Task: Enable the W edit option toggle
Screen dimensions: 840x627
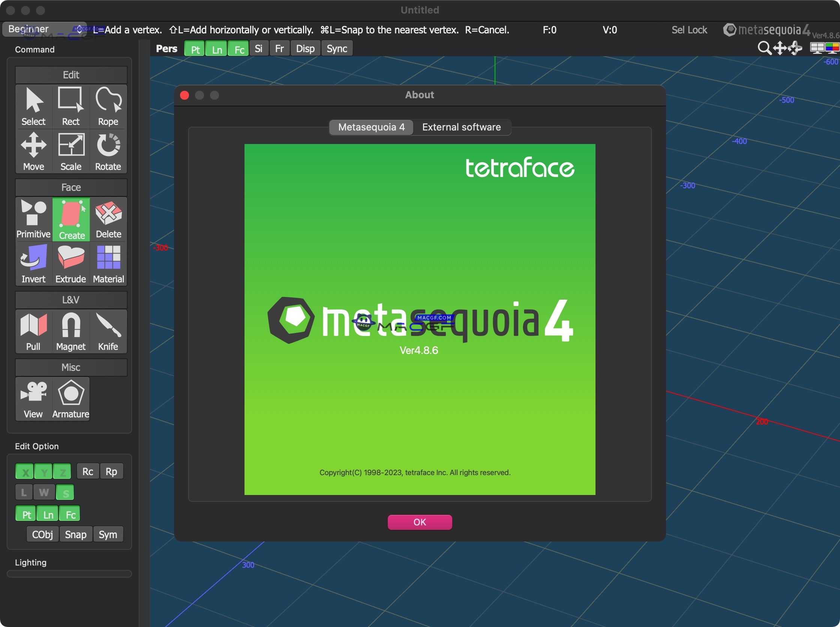Action: 43,492
